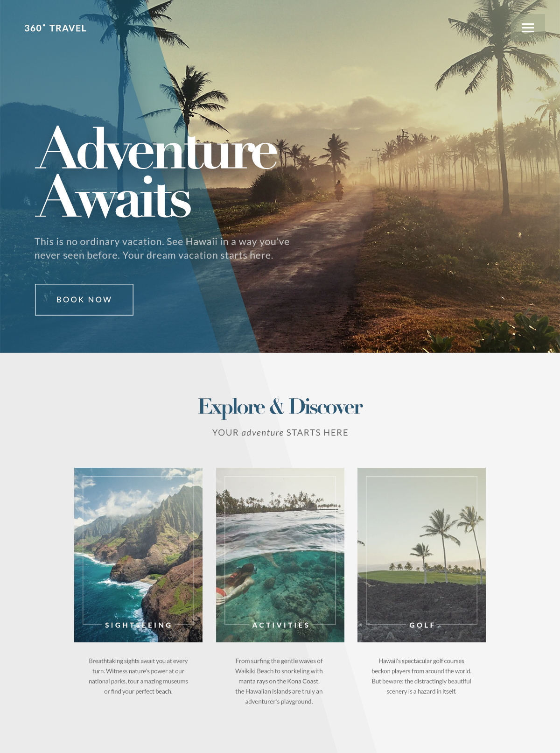Viewport: 560px width, 753px height.
Task: Click the 360° TRAVEL logo
Action: click(x=56, y=28)
